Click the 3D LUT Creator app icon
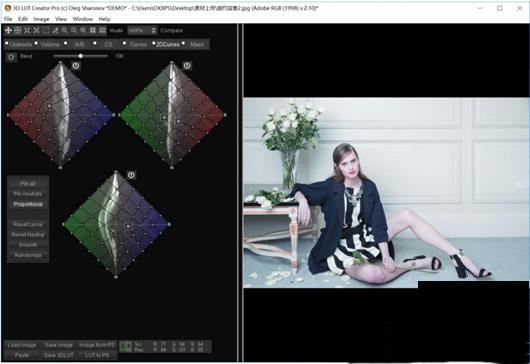This screenshot has height=364, width=530. [x=7, y=8]
